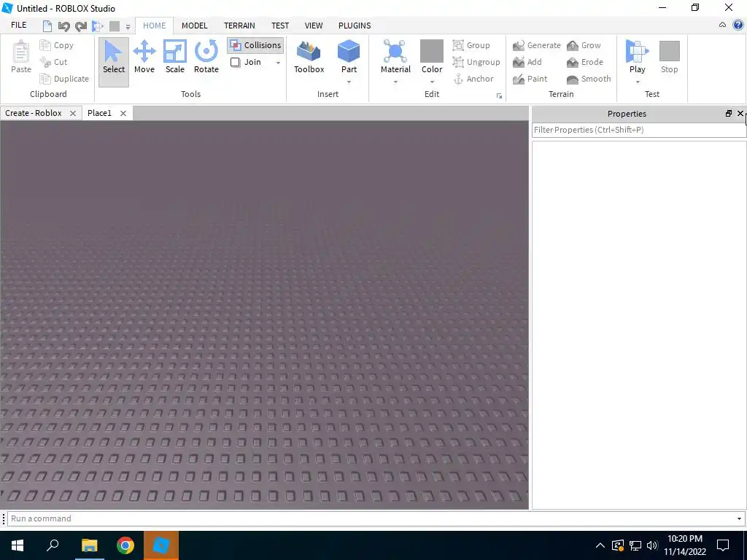747x560 pixels.
Task: Switch to the HOME ribbon tab
Action: click(155, 26)
